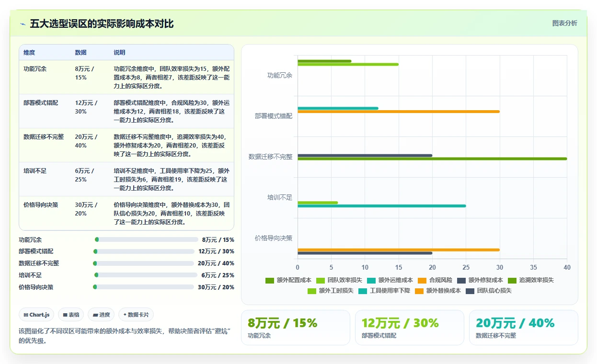Open the 8万元 / 15% 功能冗余 stat card

point(296,327)
